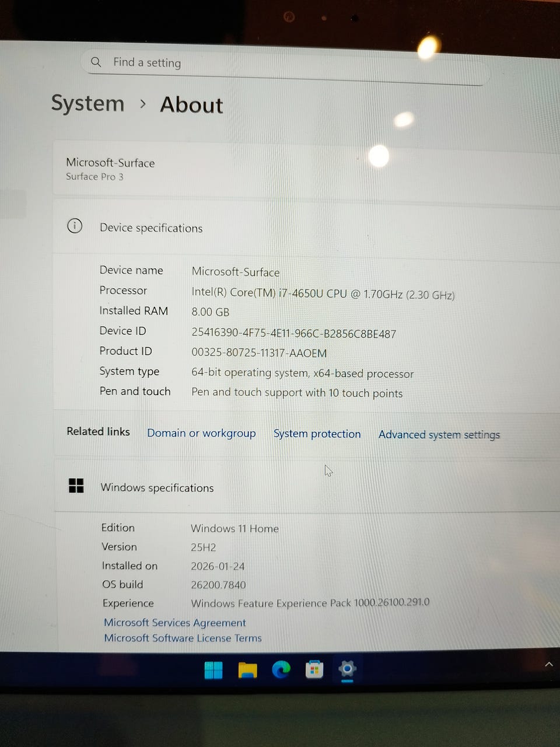The height and width of the screenshot is (747, 560).
Task: Open Advanced system settings link
Action: point(439,435)
